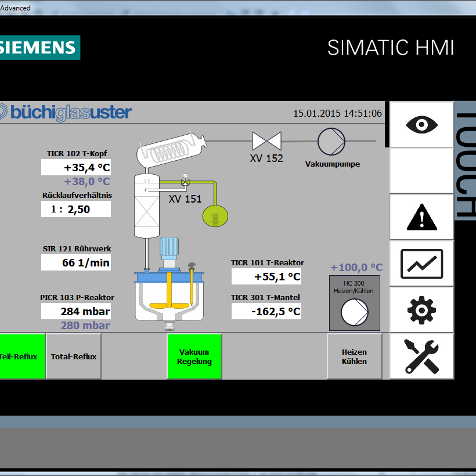Click the green distillate receiver flask

pyautogui.click(x=215, y=215)
